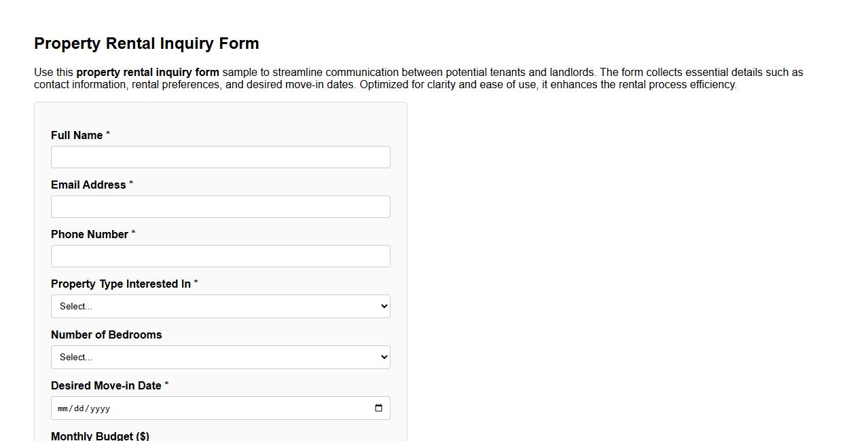The height and width of the screenshot is (441, 868).
Task: Select the mm segment of the date
Action: [x=63, y=408]
